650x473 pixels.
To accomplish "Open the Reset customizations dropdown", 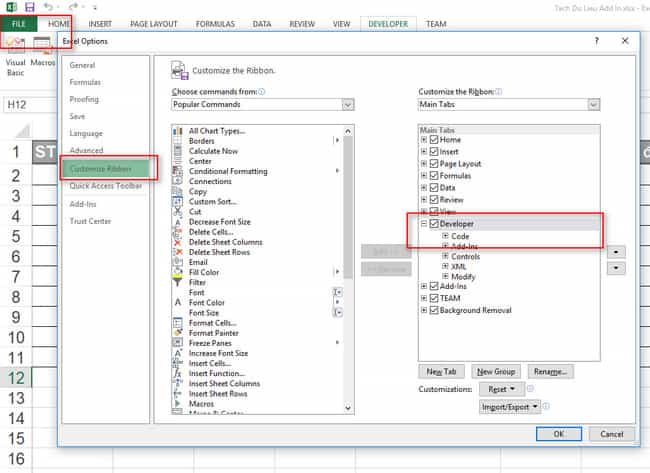I will coord(502,389).
